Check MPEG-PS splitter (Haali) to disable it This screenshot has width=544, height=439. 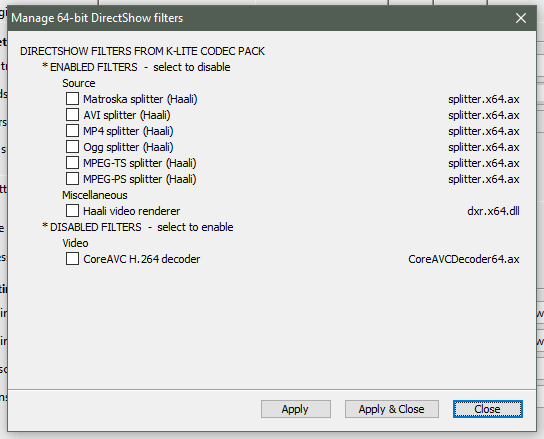coord(72,179)
